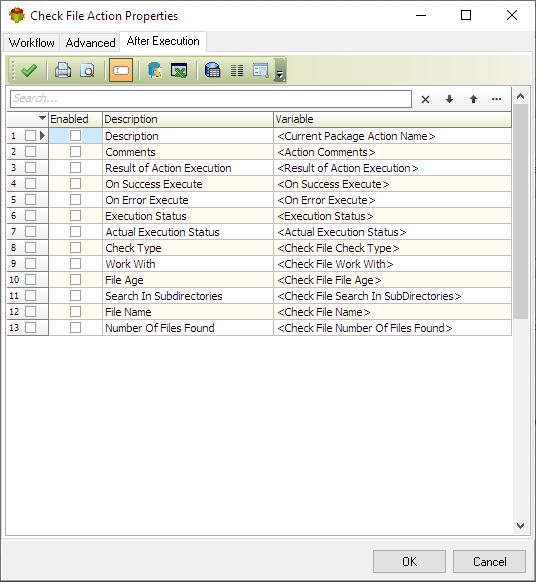536x582 pixels.
Task: Find next with down arrow icon
Action: coord(449,99)
